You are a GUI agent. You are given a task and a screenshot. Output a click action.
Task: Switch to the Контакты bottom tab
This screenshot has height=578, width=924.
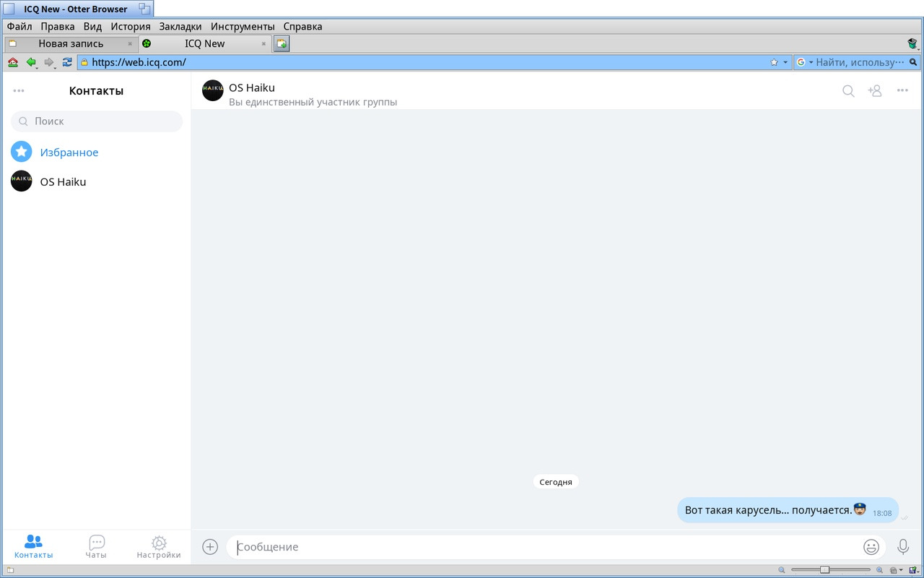point(33,547)
